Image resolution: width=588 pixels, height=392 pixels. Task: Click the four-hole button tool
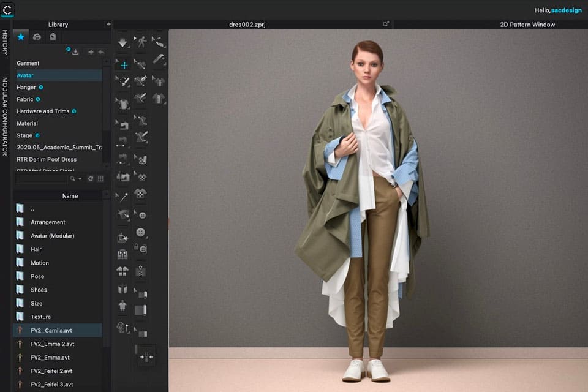click(141, 232)
